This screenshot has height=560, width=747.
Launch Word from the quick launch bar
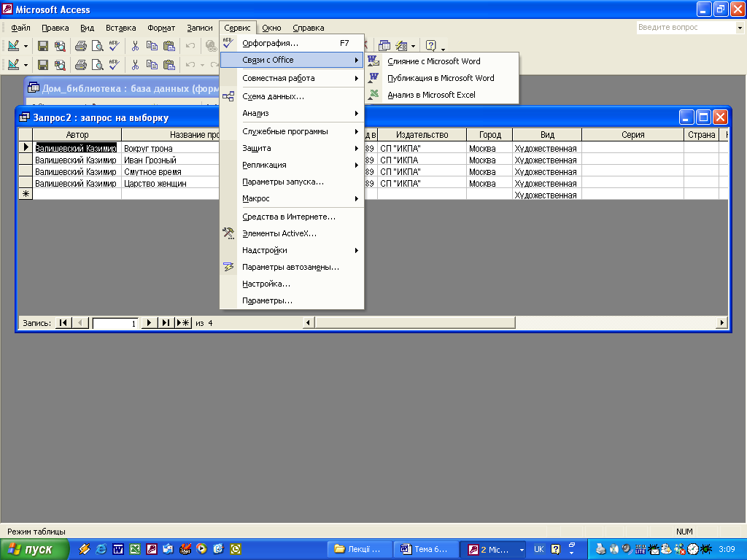coord(118,549)
